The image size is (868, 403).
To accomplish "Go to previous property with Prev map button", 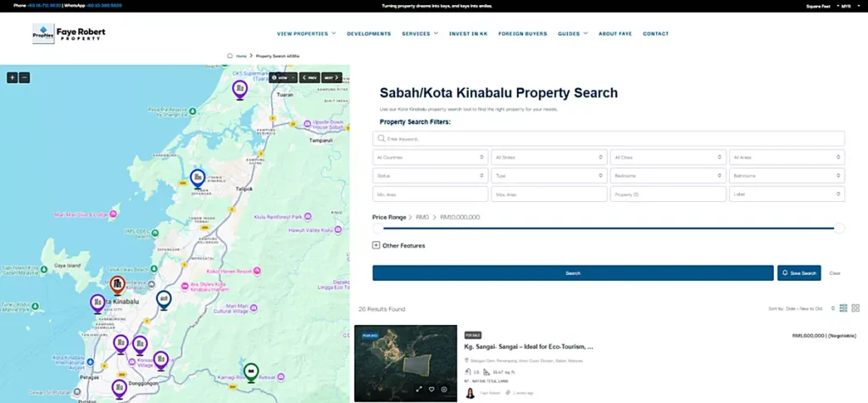I will 310,77.
